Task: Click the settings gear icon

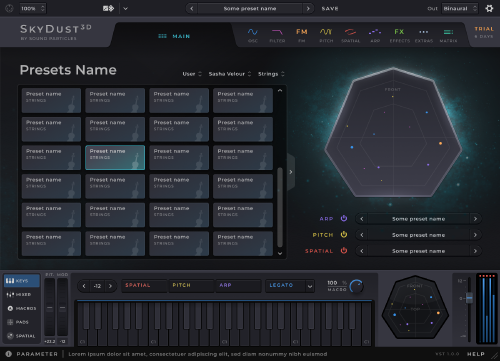Action: [x=489, y=8]
